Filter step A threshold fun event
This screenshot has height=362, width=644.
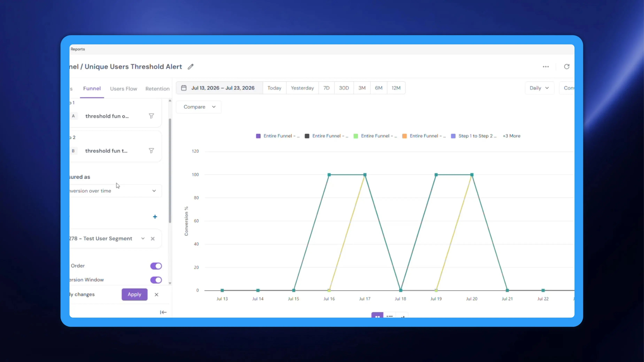[151, 116]
